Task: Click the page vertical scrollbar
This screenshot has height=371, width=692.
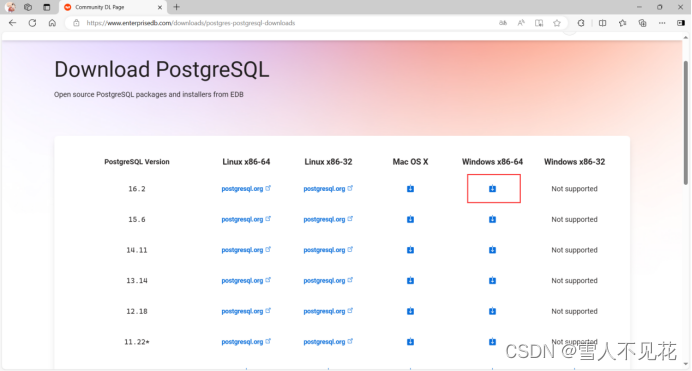Action: (685, 123)
